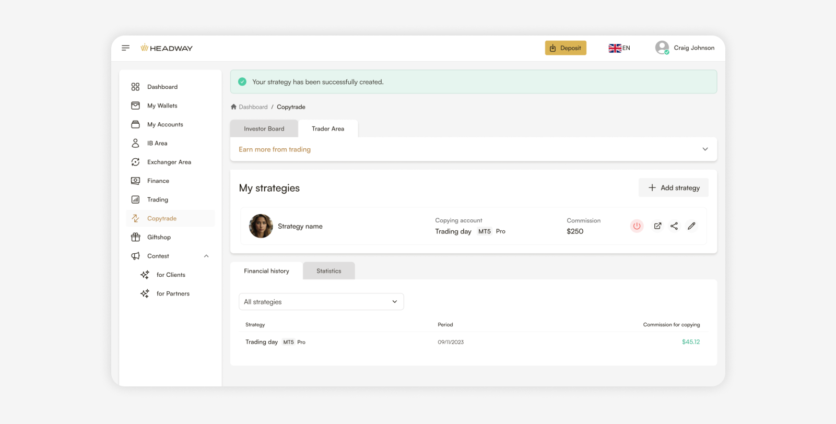Click the strategy profile avatar thumbnail

260,226
